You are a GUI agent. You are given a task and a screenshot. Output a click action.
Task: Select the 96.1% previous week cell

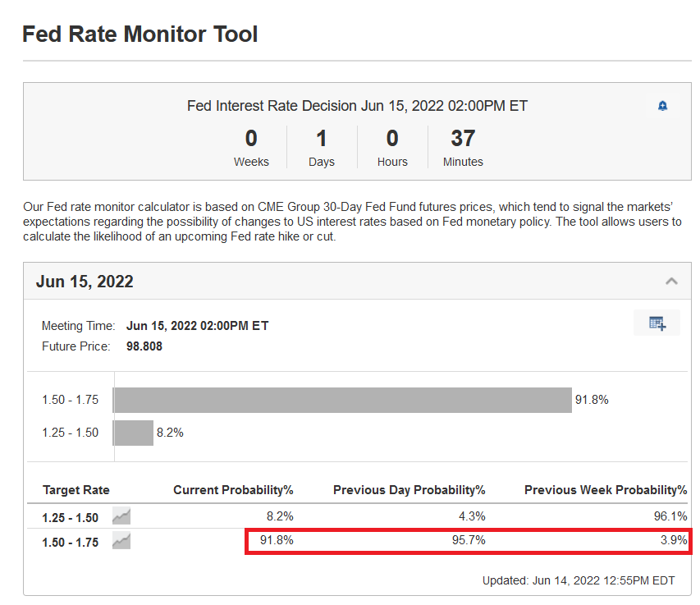coord(670,516)
